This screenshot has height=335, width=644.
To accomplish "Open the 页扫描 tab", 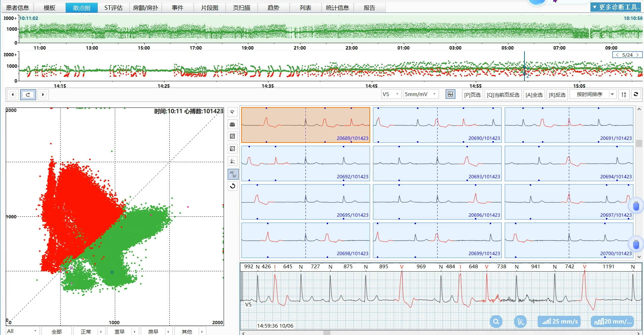I will click(241, 8).
